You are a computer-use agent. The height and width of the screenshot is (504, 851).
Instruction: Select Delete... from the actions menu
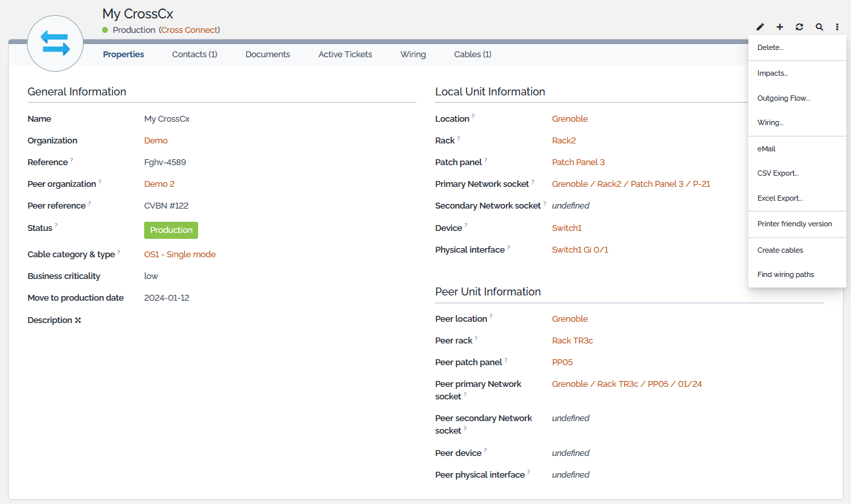click(770, 48)
